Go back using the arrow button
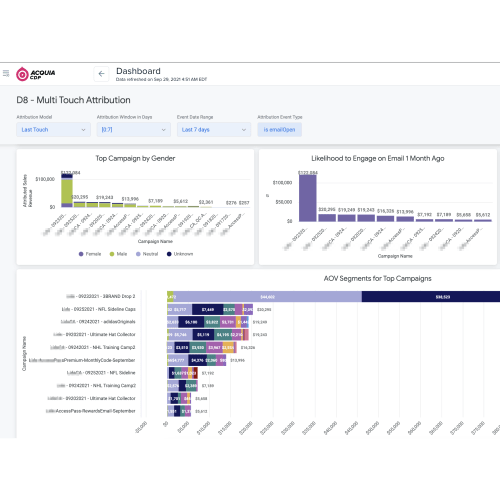Image resolution: width=500 pixels, height=500 pixels. point(101,74)
